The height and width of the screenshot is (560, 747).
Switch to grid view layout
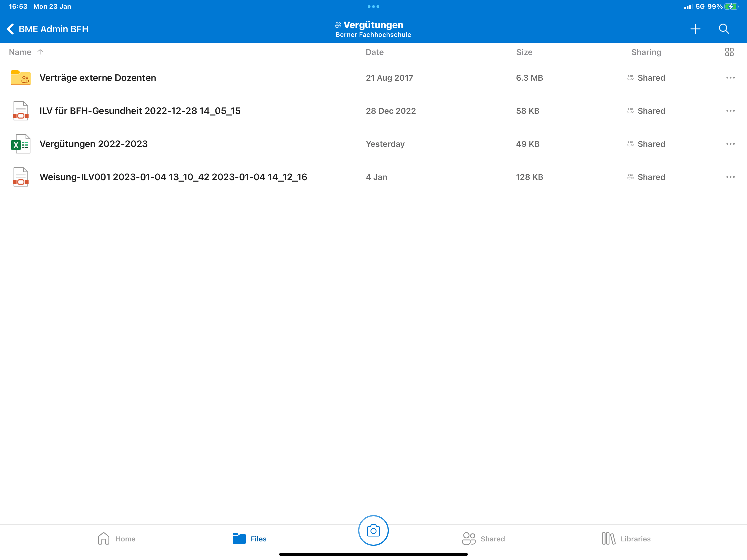(730, 52)
